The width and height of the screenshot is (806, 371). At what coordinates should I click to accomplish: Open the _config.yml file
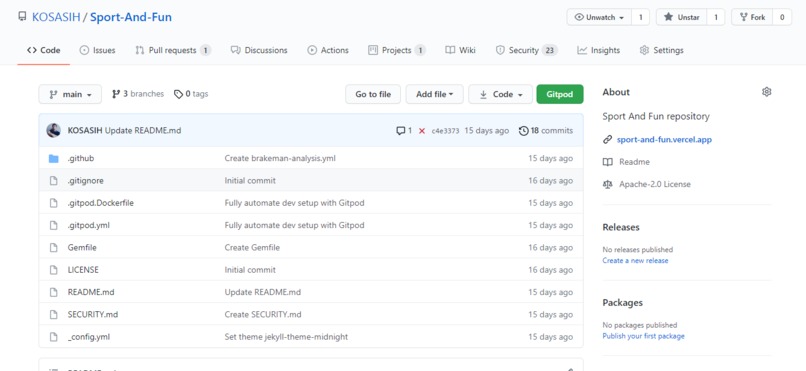pos(88,337)
